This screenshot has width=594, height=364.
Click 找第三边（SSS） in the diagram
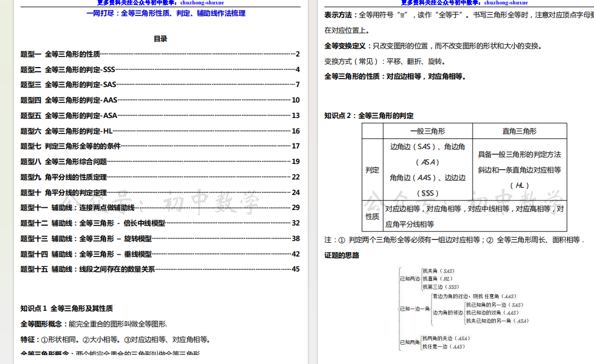coord(441,287)
